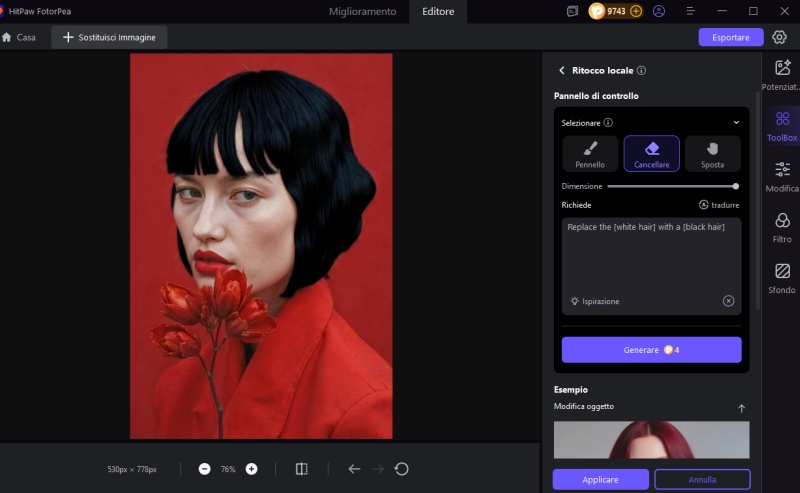Image resolution: width=800 pixels, height=493 pixels.
Task: Toggle the before/after compare view
Action: [302, 469]
